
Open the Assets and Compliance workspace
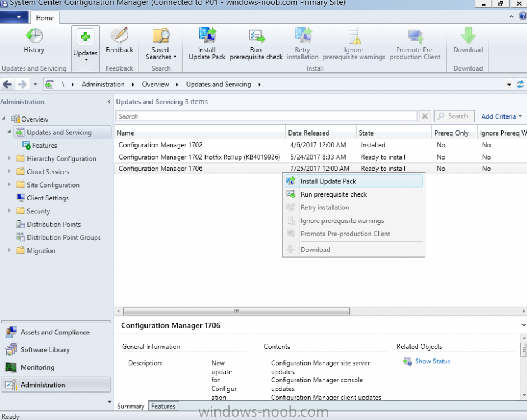pos(56,332)
